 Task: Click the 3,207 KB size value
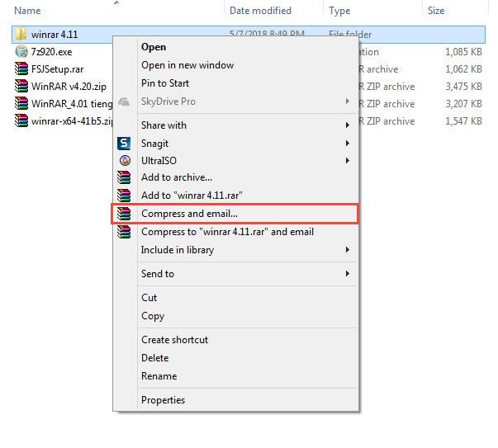tap(463, 104)
